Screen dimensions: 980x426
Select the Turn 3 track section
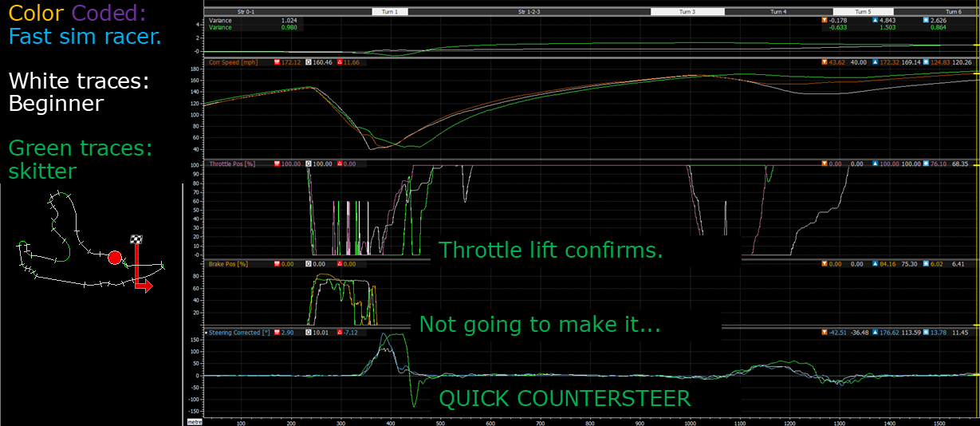coord(687,12)
